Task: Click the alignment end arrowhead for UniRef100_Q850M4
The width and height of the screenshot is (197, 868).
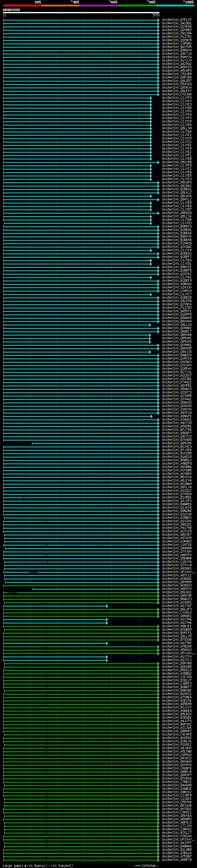Action: (x=150, y=335)
